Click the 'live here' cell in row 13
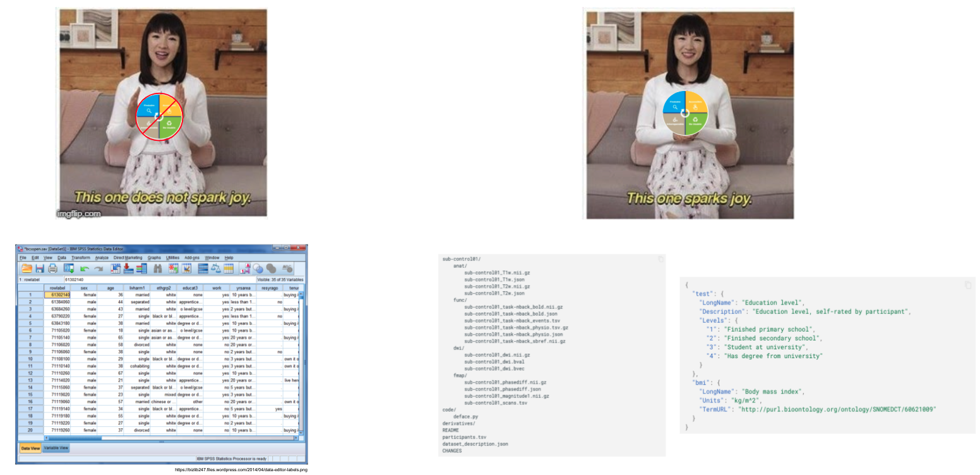 click(x=291, y=380)
